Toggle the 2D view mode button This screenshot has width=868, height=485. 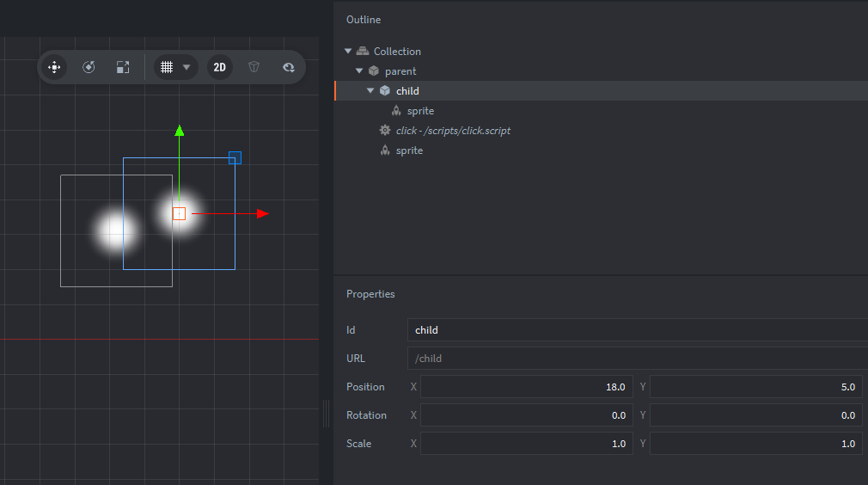click(220, 67)
